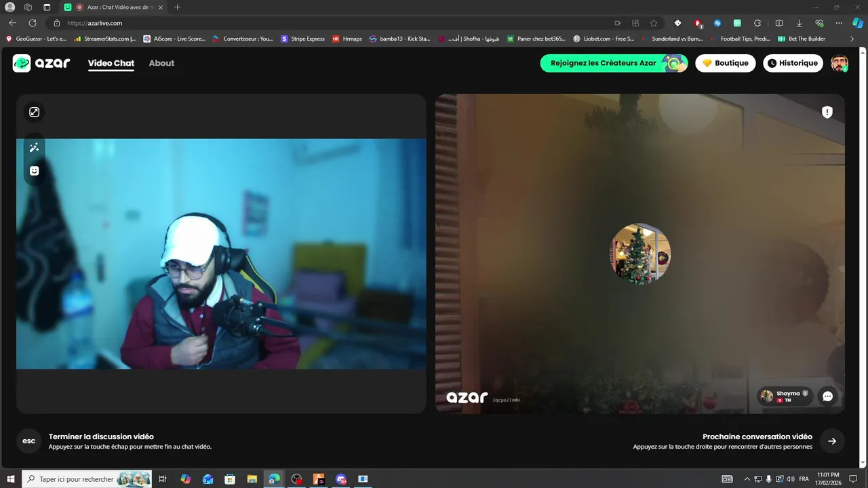This screenshot has width=868, height=488.
Task: Click the Azar logo
Action: [x=41, y=63]
